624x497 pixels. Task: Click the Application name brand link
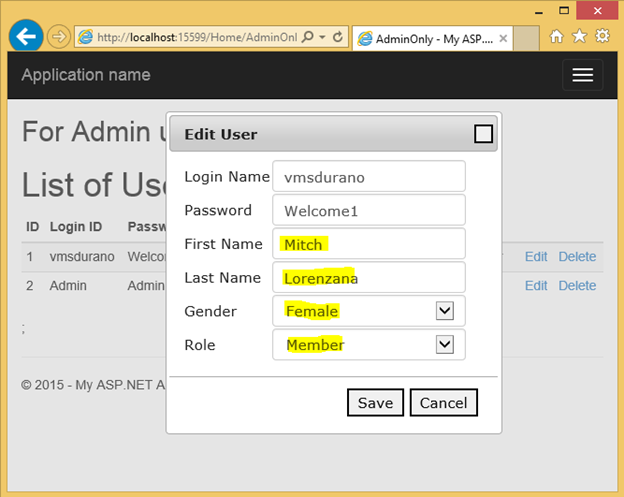86,75
